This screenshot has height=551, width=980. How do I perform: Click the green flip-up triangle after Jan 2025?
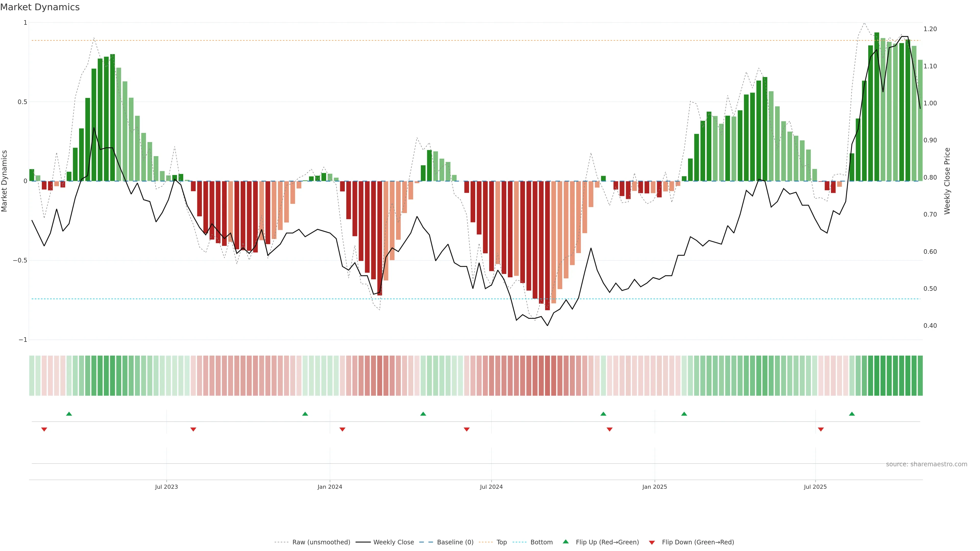pyautogui.click(x=684, y=414)
